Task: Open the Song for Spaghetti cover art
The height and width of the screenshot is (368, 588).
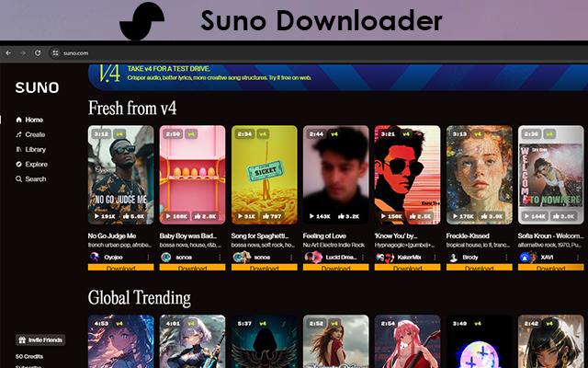Action: click(x=264, y=175)
